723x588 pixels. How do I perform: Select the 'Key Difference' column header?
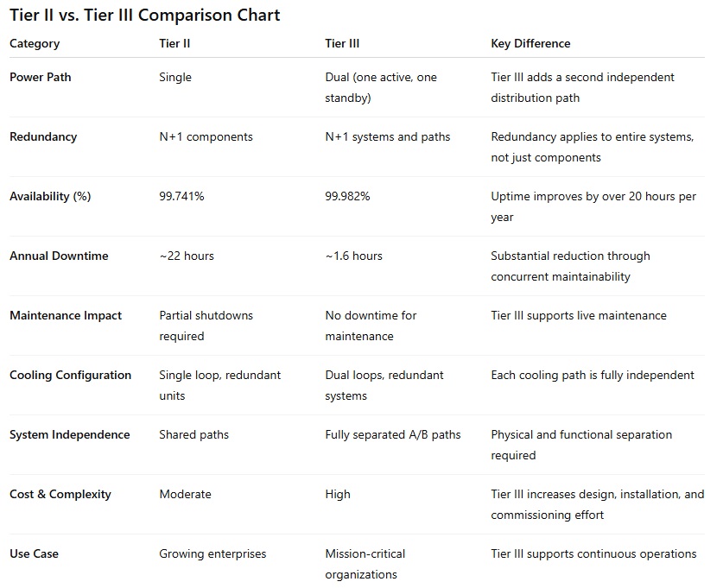pos(530,43)
